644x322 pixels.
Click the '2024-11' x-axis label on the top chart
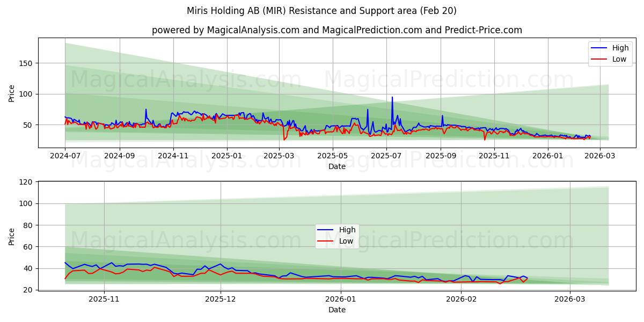[x=173, y=156]
